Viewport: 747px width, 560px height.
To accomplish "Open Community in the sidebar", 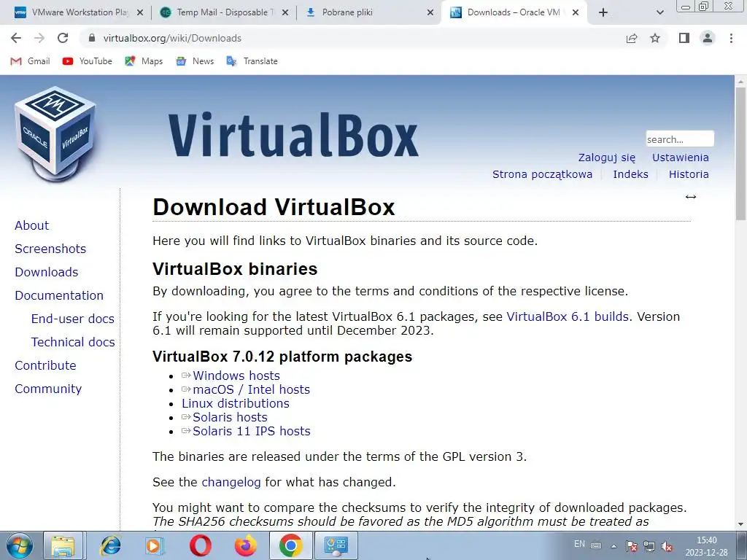I will click(48, 389).
